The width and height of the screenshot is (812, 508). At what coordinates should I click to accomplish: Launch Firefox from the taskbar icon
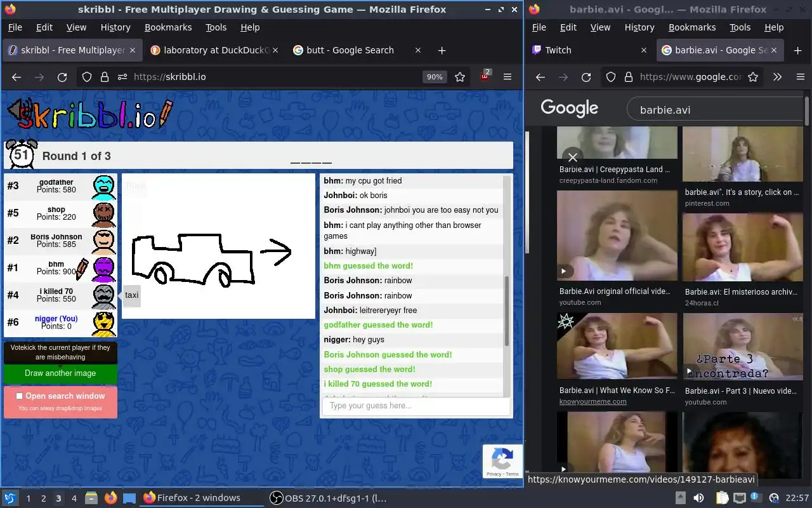(111, 498)
